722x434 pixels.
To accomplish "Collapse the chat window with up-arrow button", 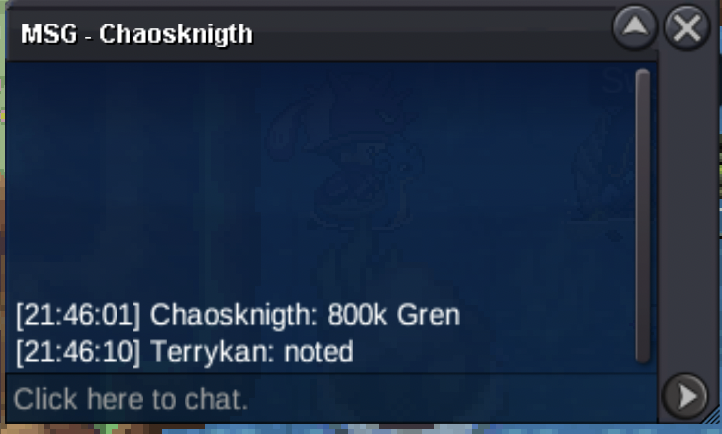I will [x=635, y=27].
